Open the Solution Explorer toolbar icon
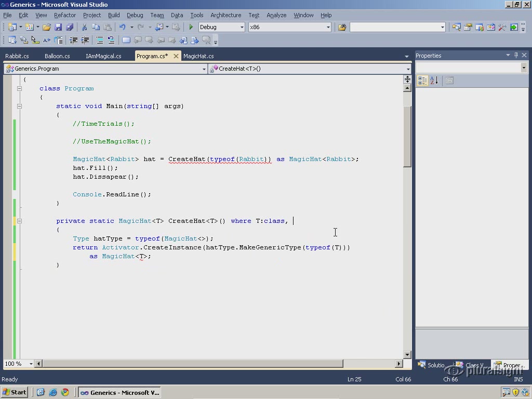The height and width of the screenshot is (399, 532). (x=456, y=27)
